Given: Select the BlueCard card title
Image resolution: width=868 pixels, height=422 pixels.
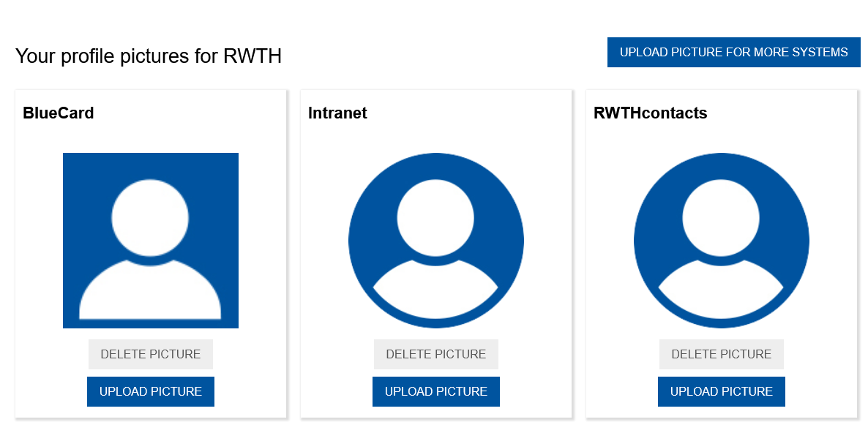Looking at the screenshot, I should point(59,113).
